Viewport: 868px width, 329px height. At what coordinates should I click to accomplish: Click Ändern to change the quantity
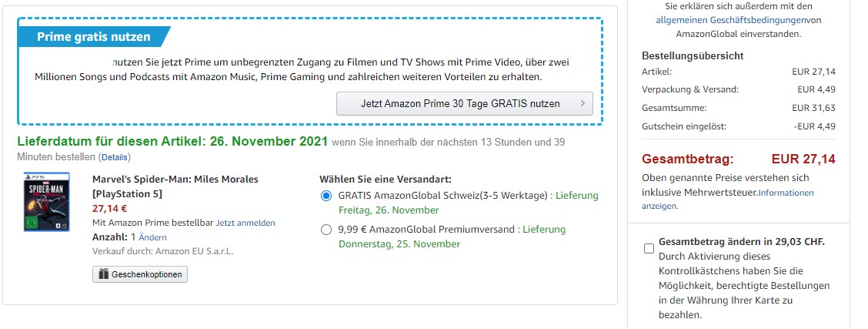[x=152, y=237]
